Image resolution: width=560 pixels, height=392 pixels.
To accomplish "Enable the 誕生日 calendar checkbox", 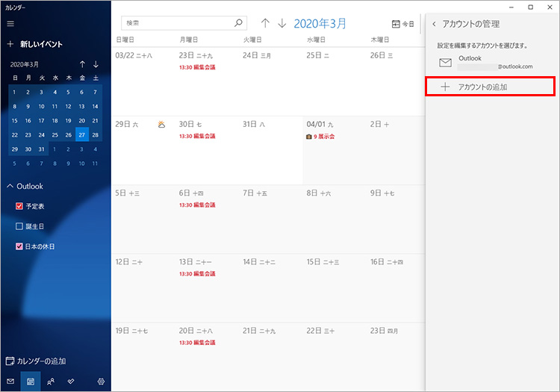I will click(x=19, y=226).
